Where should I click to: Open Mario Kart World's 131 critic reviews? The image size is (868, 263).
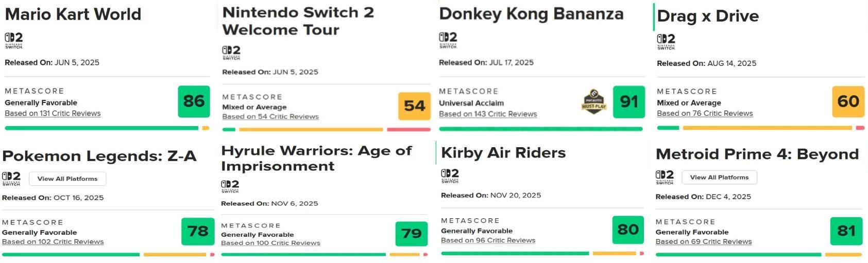[53, 113]
